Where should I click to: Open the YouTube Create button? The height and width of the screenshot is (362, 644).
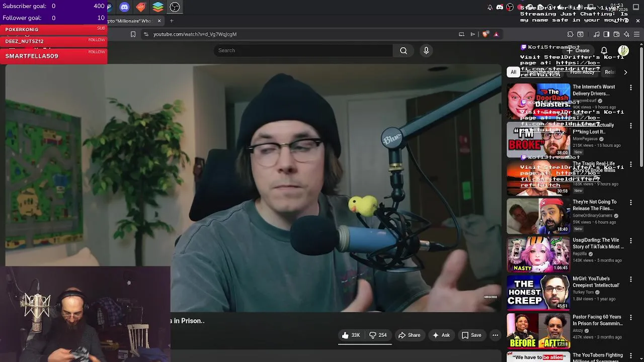point(579,50)
